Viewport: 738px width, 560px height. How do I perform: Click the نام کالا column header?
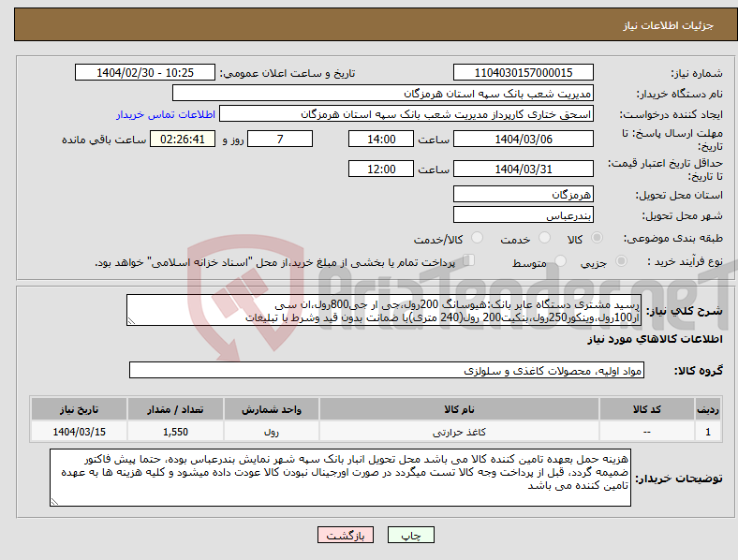tap(459, 409)
